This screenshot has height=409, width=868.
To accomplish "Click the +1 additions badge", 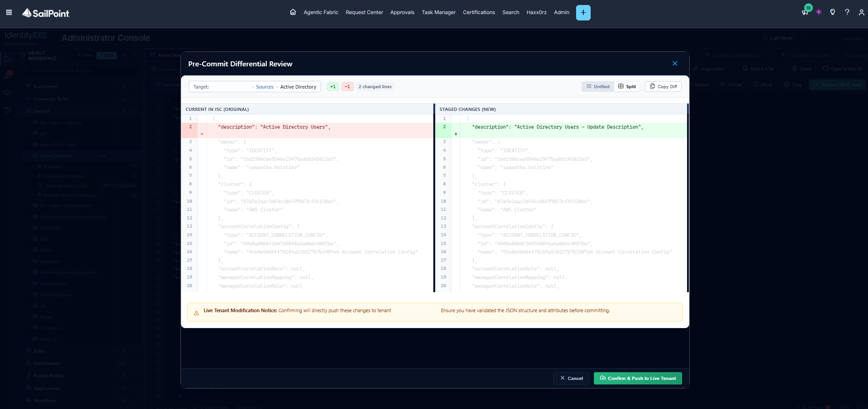I will pos(333,86).
